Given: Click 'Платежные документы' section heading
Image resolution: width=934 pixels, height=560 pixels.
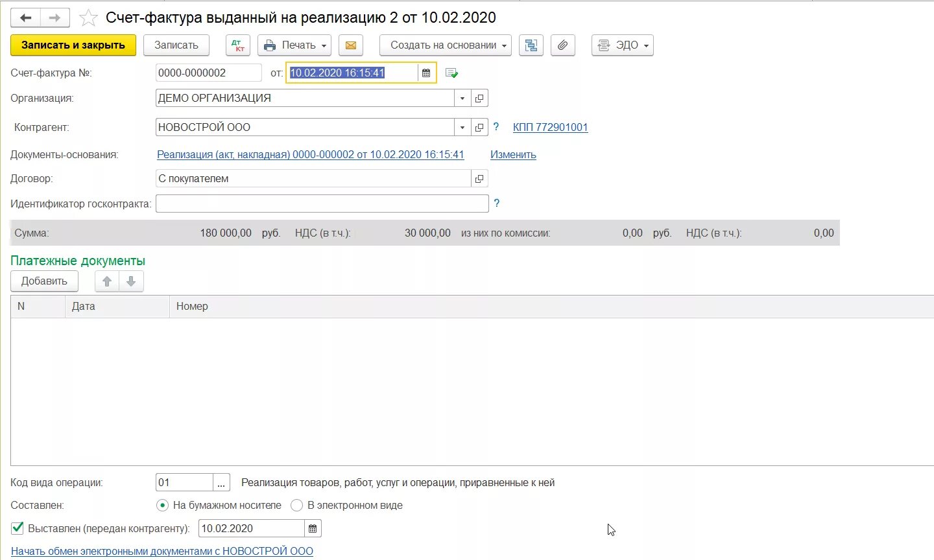Looking at the screenshot, I should [78, 261].
